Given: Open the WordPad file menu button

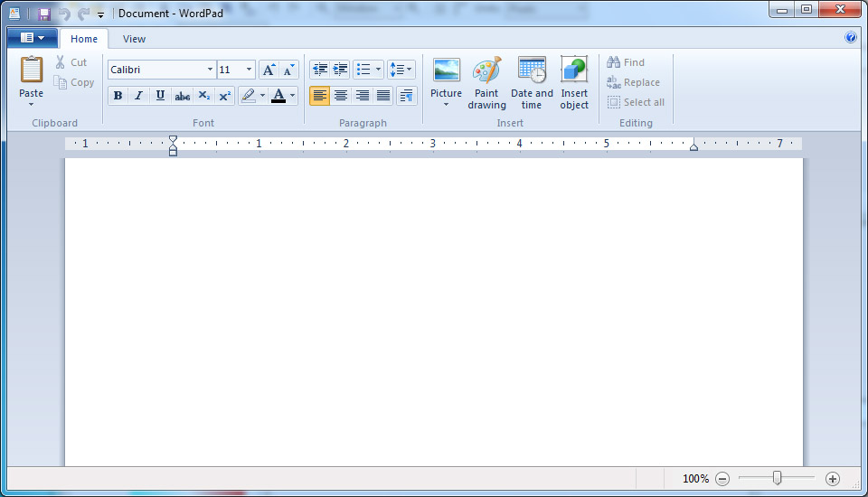Looking at the screenshot, I should click(x=32, y=38).
